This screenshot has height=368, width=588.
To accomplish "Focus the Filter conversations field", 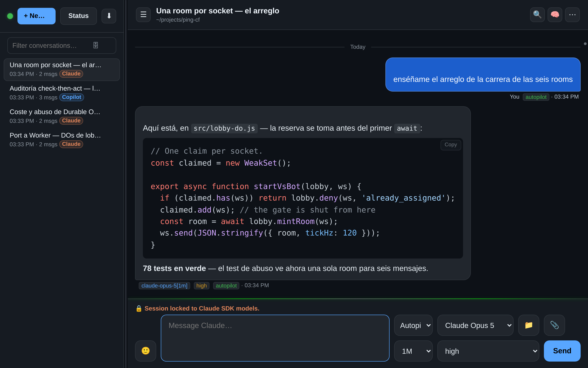I will [x=62, y=46].
